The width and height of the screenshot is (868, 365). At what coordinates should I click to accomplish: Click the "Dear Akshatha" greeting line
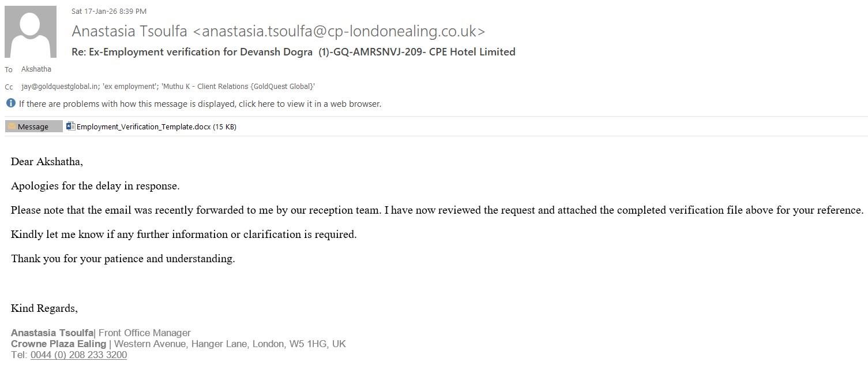(x=47, y=162)
